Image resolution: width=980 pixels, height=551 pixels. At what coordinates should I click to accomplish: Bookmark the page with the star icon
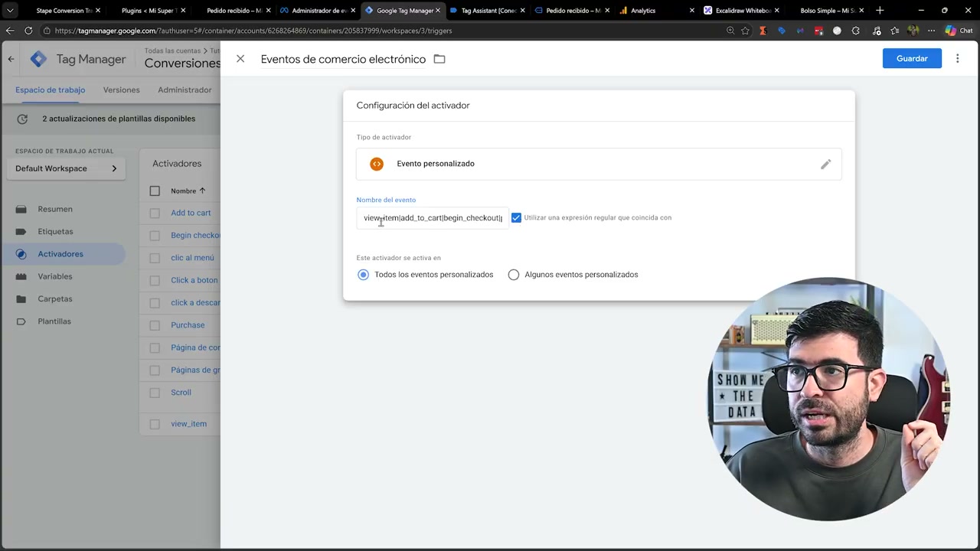[745, 31]
